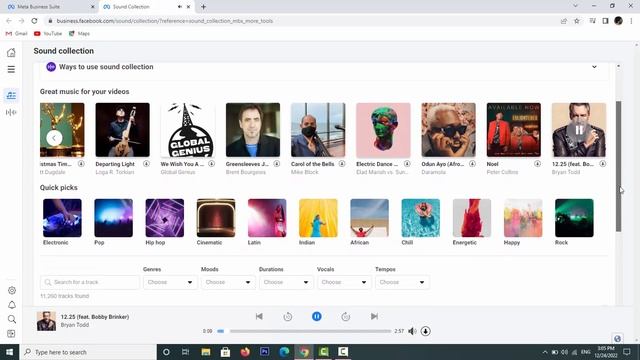Download the Carol of the Bells track
640x360 pixels.
tap(342, 164)
